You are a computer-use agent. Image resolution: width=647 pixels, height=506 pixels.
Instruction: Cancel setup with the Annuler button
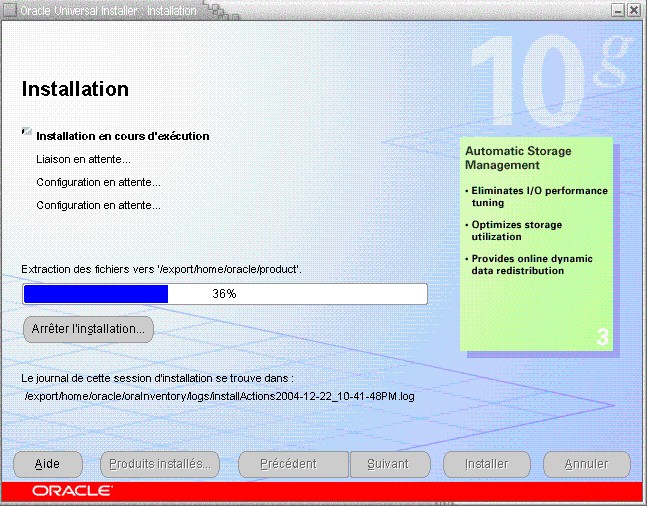pos(586,464)
